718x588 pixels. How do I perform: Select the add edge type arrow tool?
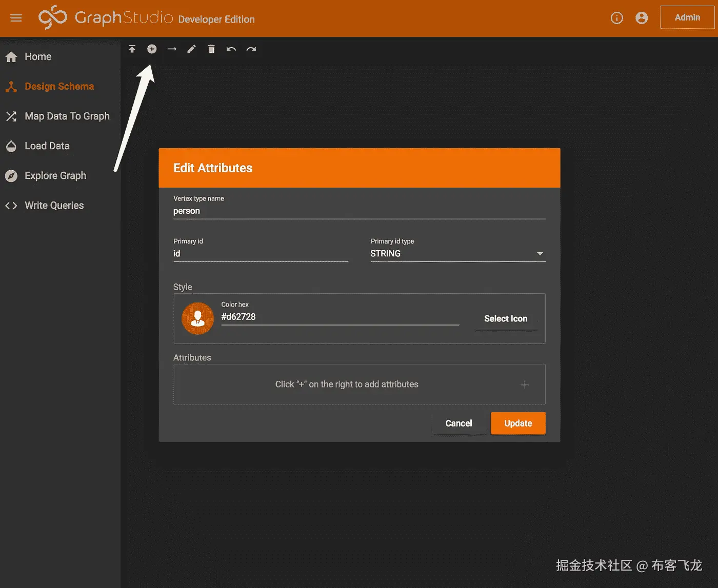point(172,49)
